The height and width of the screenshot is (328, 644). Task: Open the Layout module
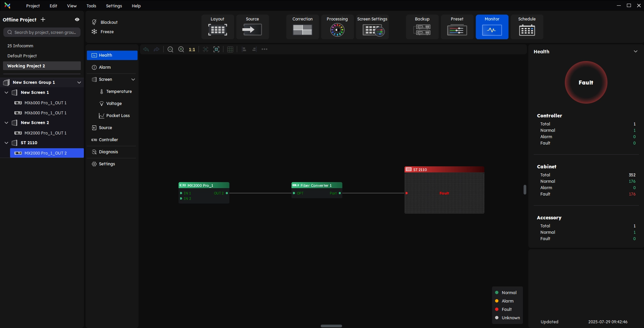click(x=217, y=27)
